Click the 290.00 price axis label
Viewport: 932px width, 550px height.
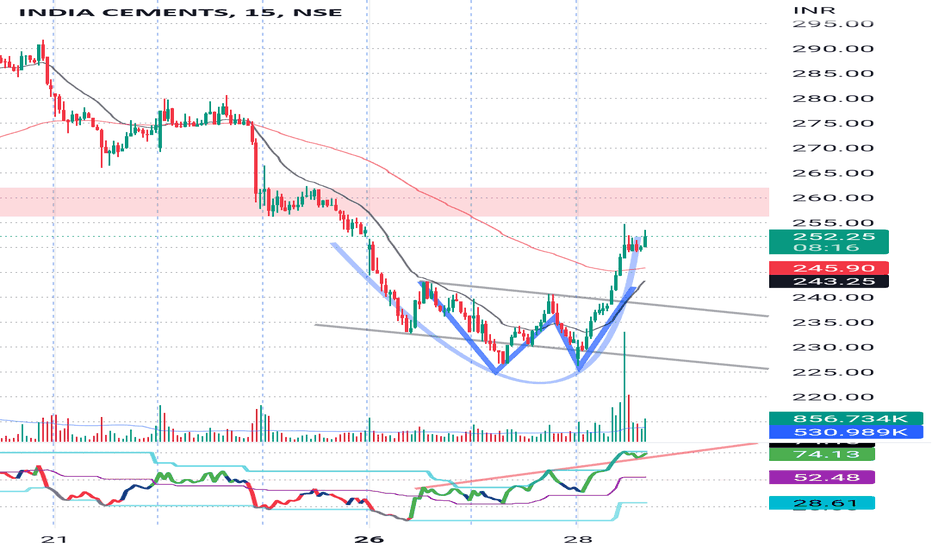click(x=833, y=49)
